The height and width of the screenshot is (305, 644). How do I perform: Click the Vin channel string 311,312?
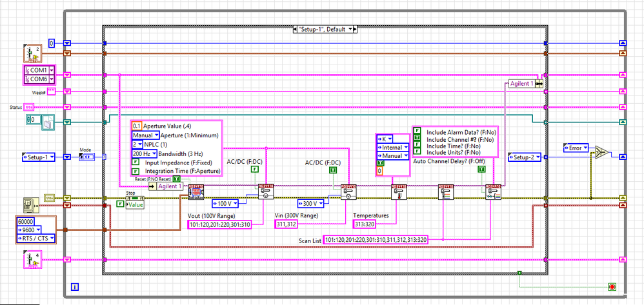(287, 224)
